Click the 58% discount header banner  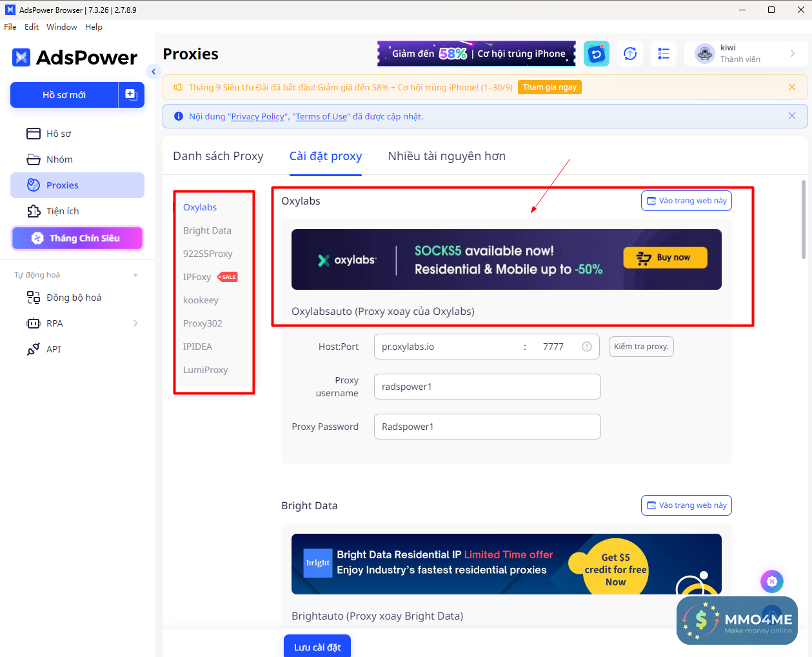(x=477, y=54)
